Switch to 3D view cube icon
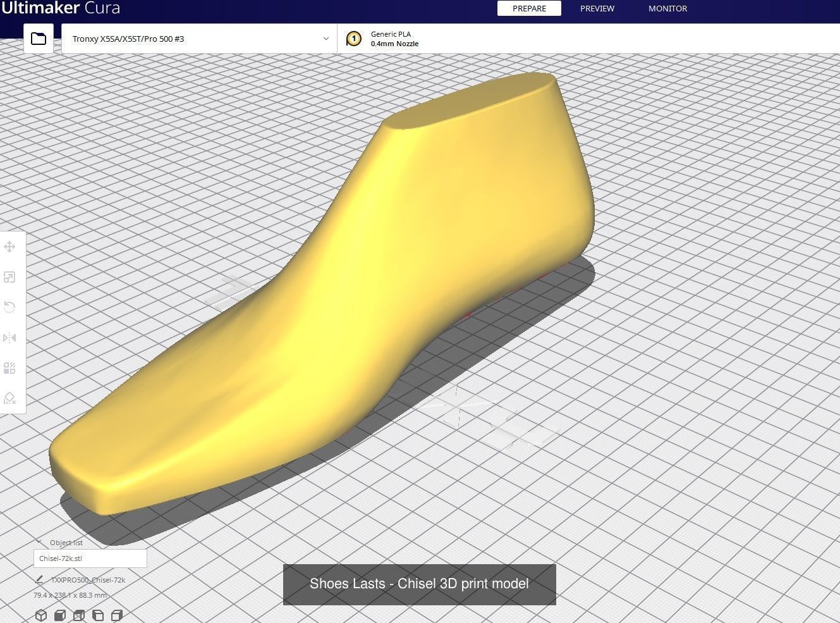The image size is (840, 623). pyautogui.click(x=41, y=615)
